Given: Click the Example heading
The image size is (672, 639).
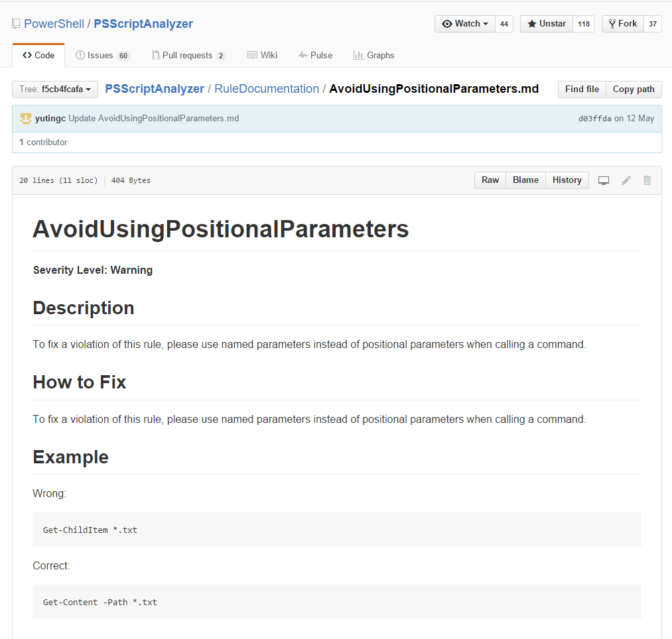Looking at the screenshot, I should click(71, 457).
